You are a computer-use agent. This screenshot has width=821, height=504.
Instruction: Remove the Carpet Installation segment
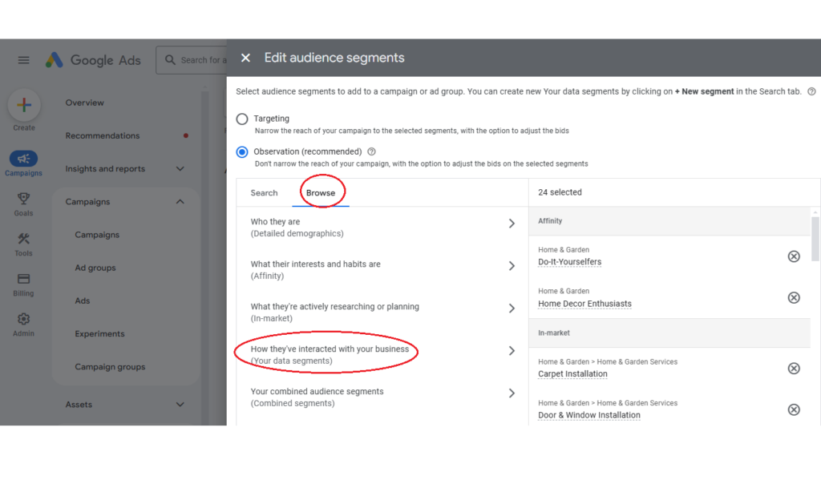click(x=794, y=369)
